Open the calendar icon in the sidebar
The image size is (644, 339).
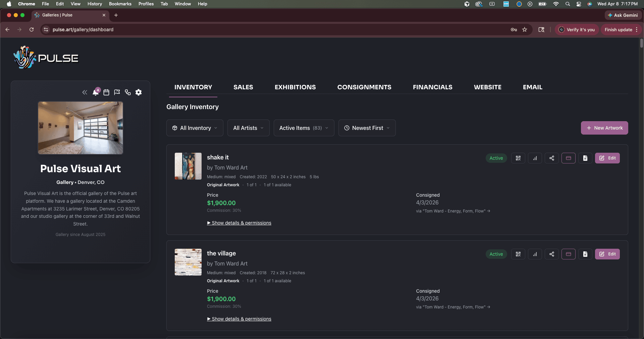click(x=106, y=93)
